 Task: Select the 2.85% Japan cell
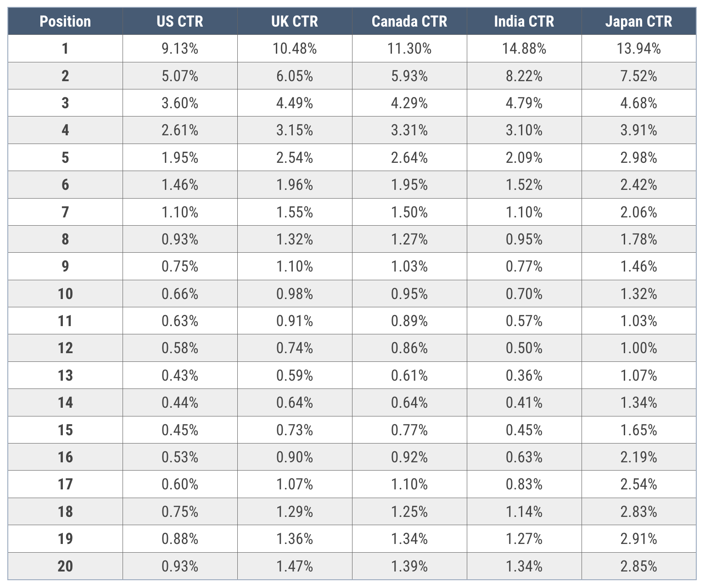(x=638, y=566)
